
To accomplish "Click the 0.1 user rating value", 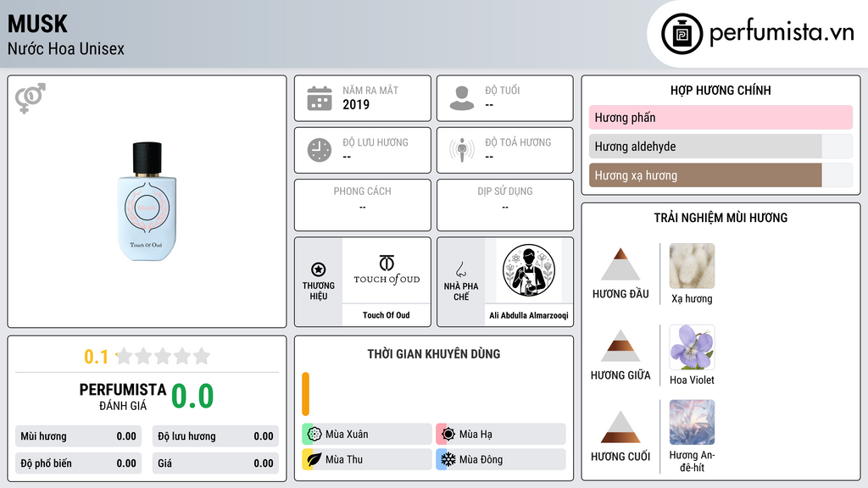I will [x=96, y=357].
